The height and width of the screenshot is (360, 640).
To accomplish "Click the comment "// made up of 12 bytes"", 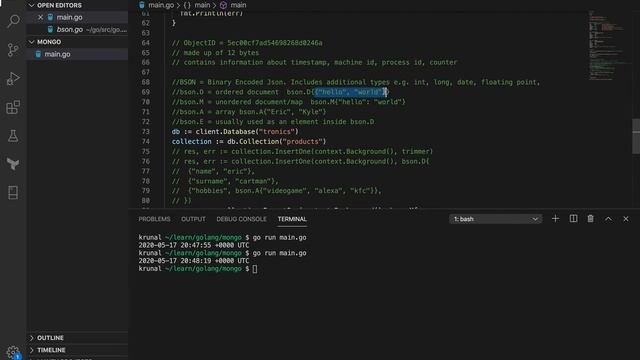I will (215, 53).
